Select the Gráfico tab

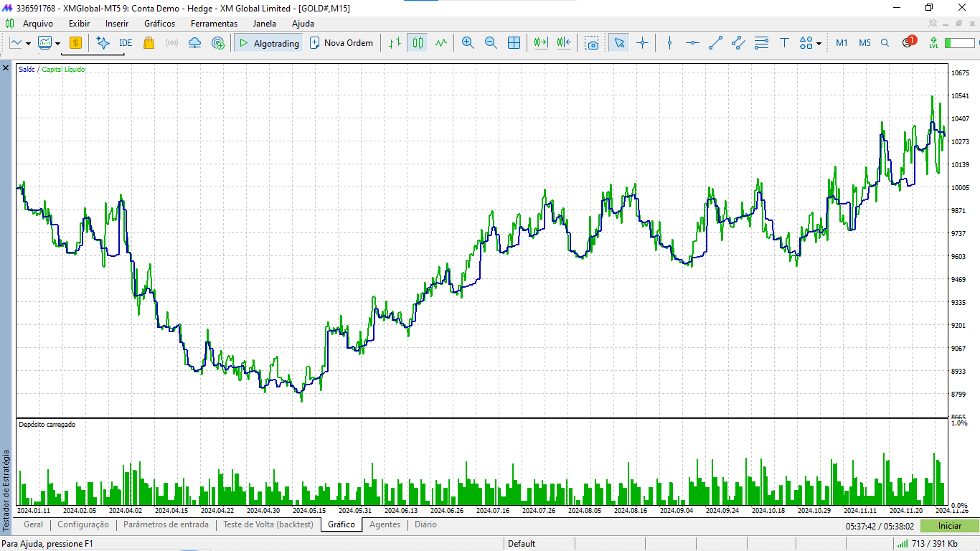(341, 524)
